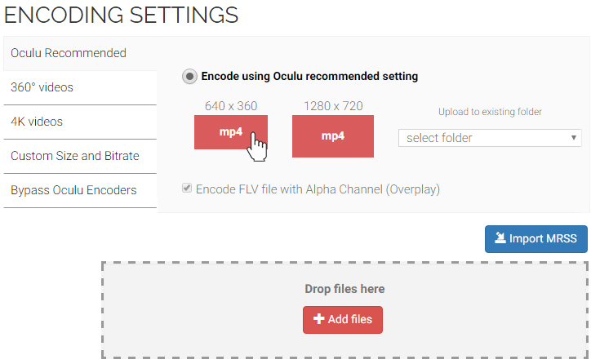Select the Custom Size and Bitrate tab
Screen dimensions: 591x364
(x=80, y=156)
